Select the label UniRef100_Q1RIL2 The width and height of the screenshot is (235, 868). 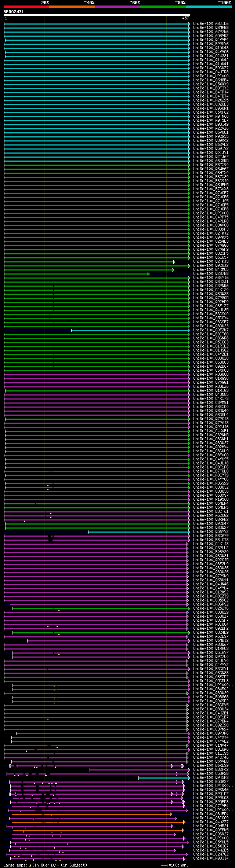211,346
